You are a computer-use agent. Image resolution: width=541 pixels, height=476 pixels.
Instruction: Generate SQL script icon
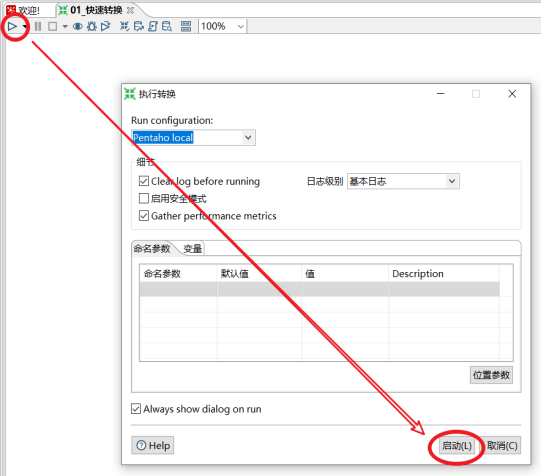coord(153,26)
